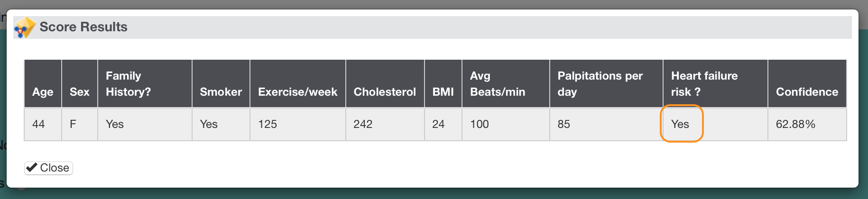Click the Sex column header
This screenshot has width=868, height=199.
[x=80, y=83]
